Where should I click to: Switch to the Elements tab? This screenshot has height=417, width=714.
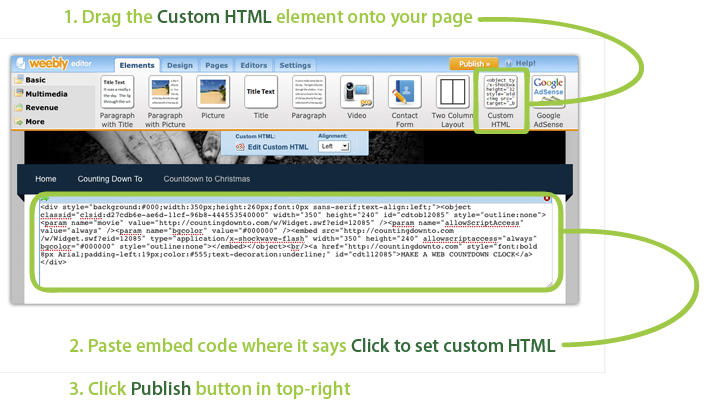click(x=137, y=66)
